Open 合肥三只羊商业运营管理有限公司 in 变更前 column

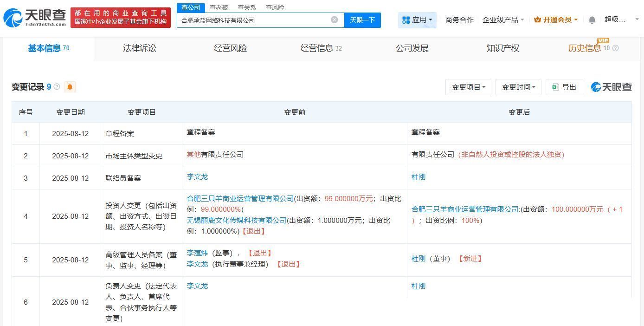click(240, 198)
